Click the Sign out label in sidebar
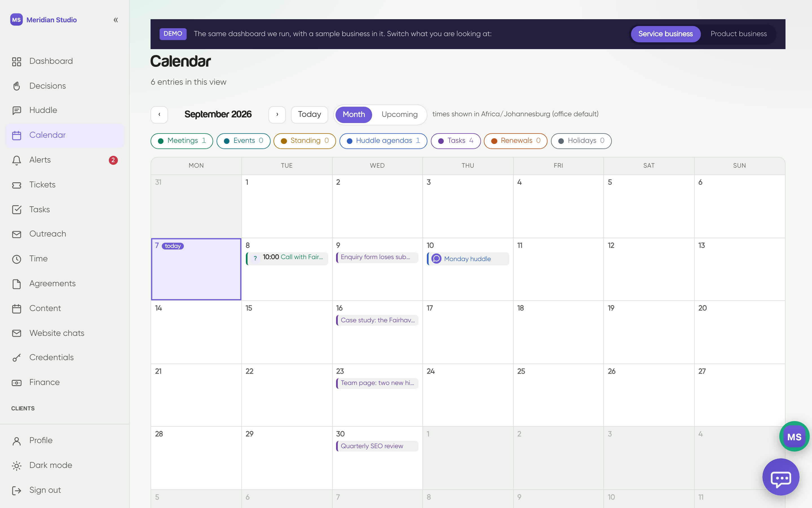 [45, 490]
